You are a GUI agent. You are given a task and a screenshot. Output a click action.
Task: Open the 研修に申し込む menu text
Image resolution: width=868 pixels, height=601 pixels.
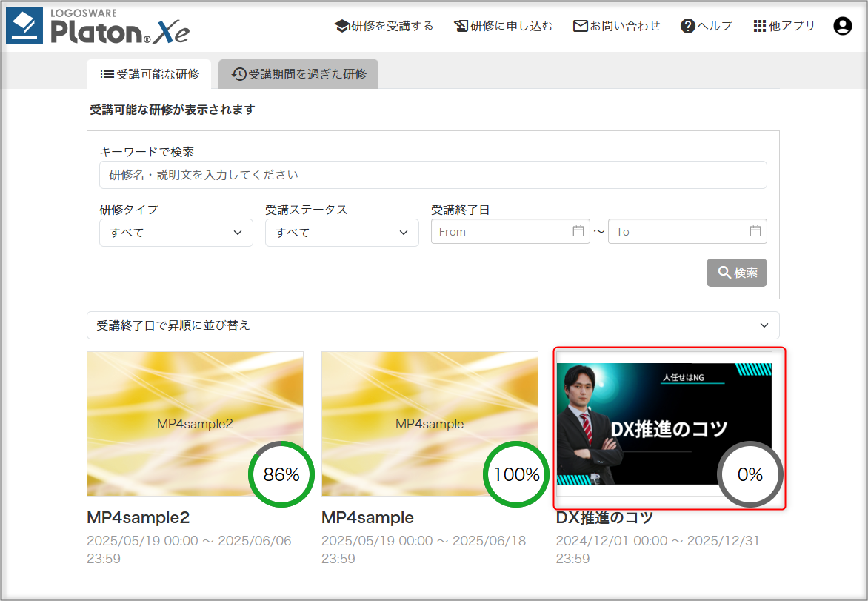[512, 26]
